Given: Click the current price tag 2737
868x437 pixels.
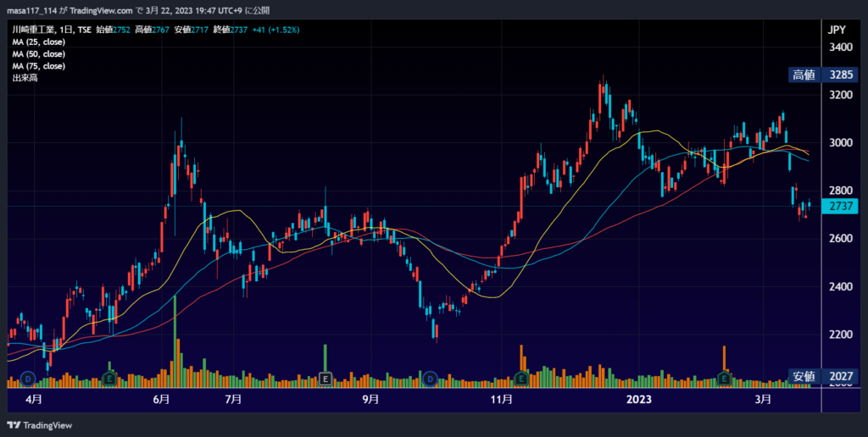Looking at the screenshot, I should pos(840,207).
